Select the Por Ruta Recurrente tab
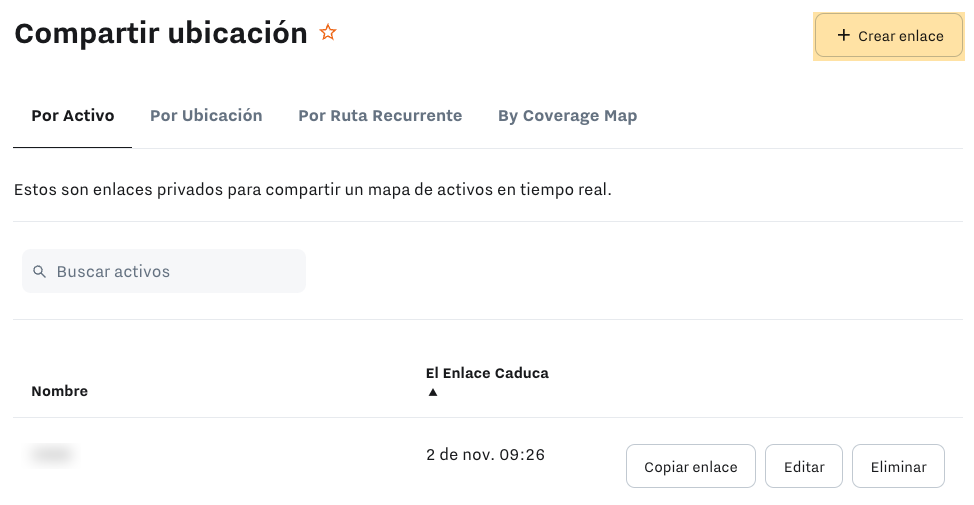 pyautogui.click(x=380, y=116)
